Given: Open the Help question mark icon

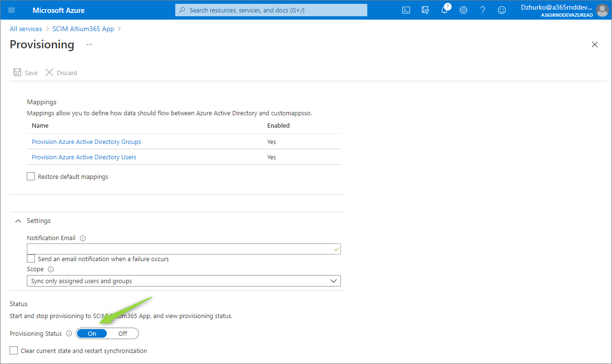Looking at the screenshot, I should click(483, 10).
